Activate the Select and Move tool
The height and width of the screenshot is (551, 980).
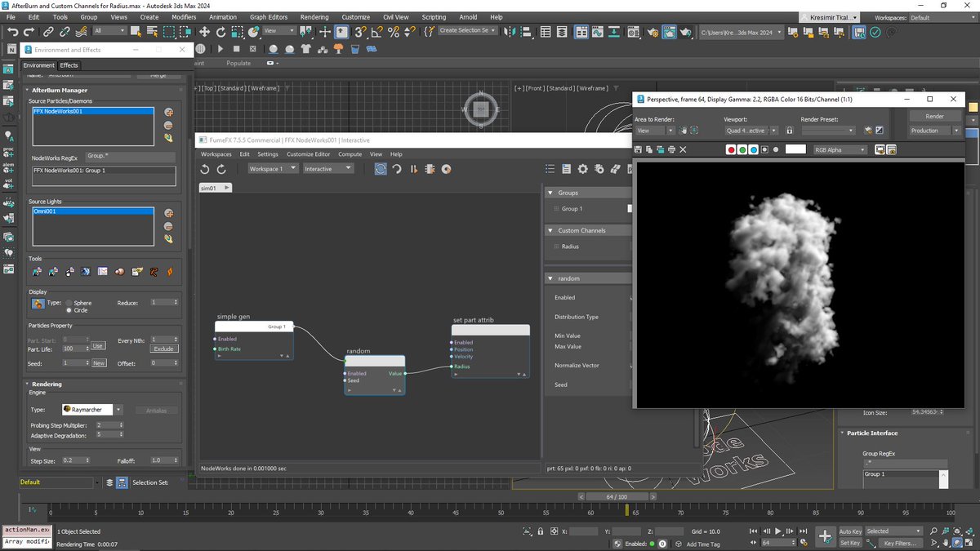click(204, 31)
